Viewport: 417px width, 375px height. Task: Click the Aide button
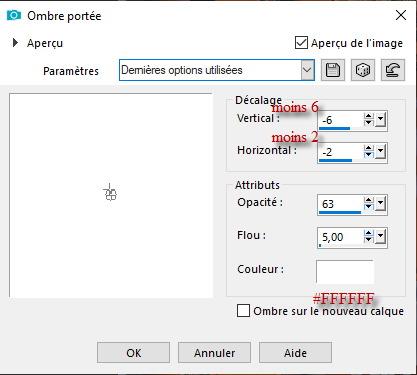(295, 353)
